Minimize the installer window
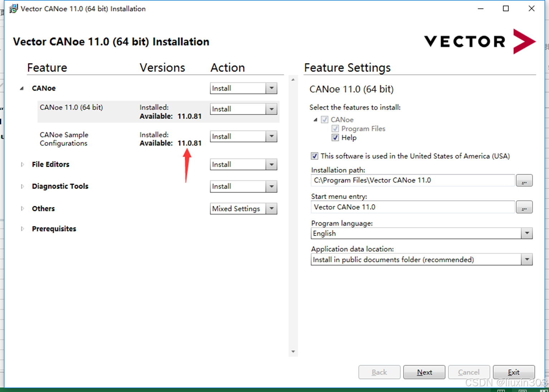 pos(481,9)
